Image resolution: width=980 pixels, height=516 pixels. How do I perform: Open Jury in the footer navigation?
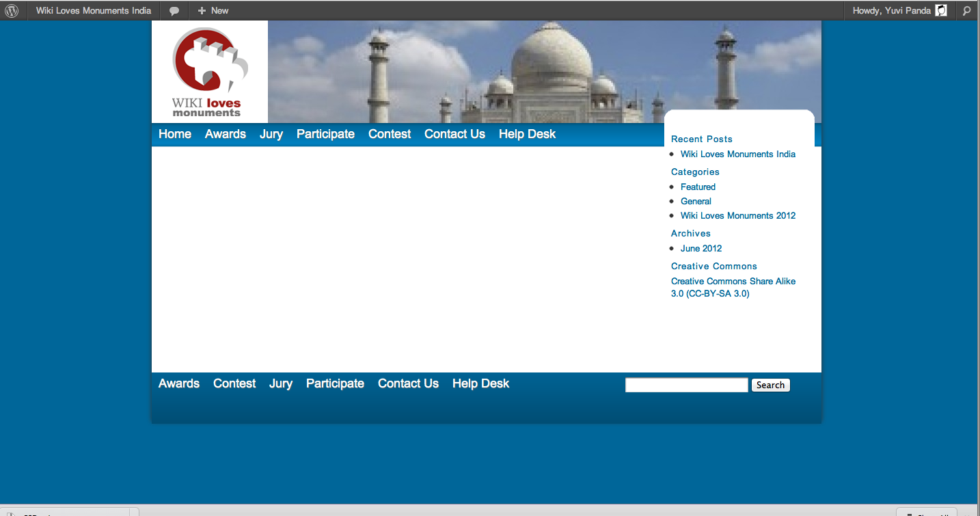point(281,383)
